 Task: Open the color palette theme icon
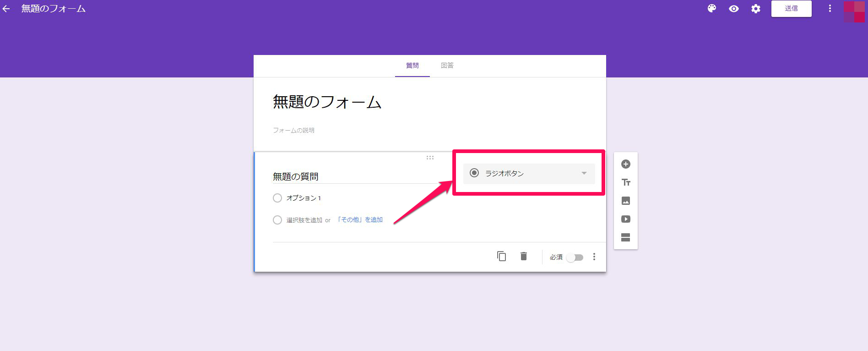point(711,9)
